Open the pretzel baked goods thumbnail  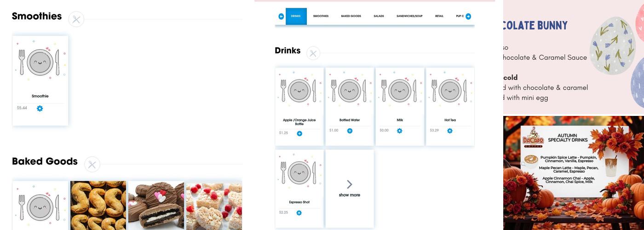(98, 205)
